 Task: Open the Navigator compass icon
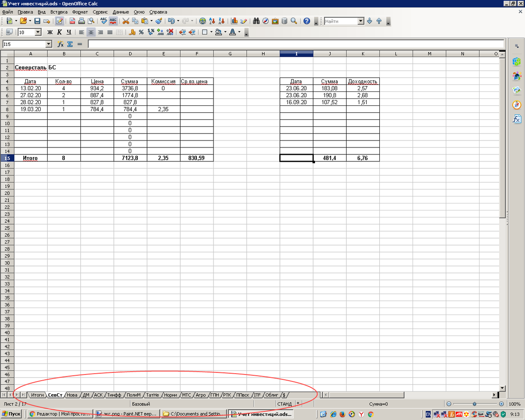click(266, 21)
